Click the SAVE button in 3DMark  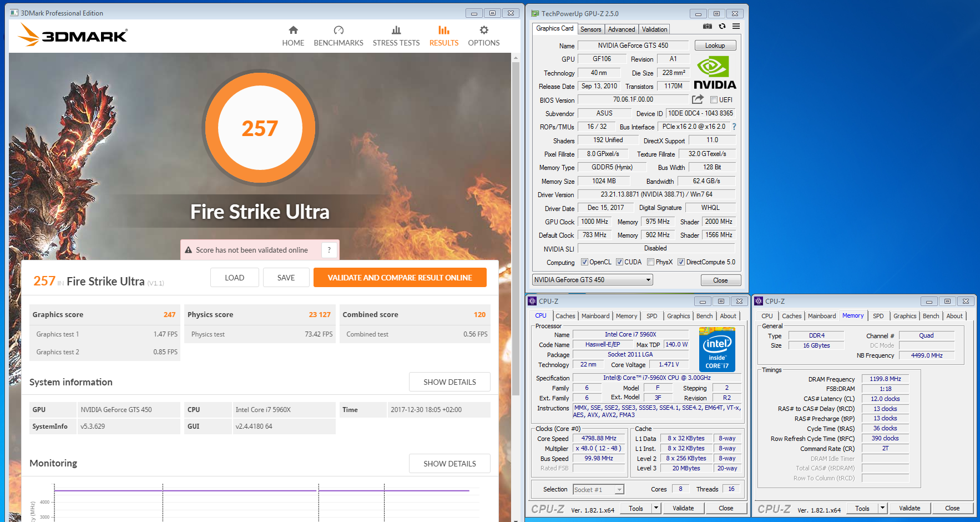coord(286,278)
